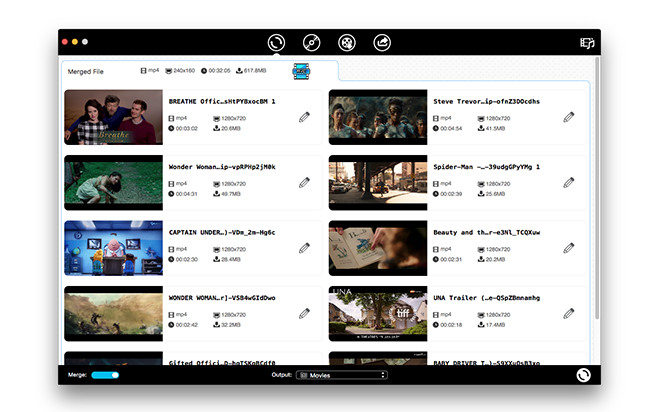
Task: Click the title Spider-Man -..-39udgGPyYMg 1
Action: [x=486, y=167]
